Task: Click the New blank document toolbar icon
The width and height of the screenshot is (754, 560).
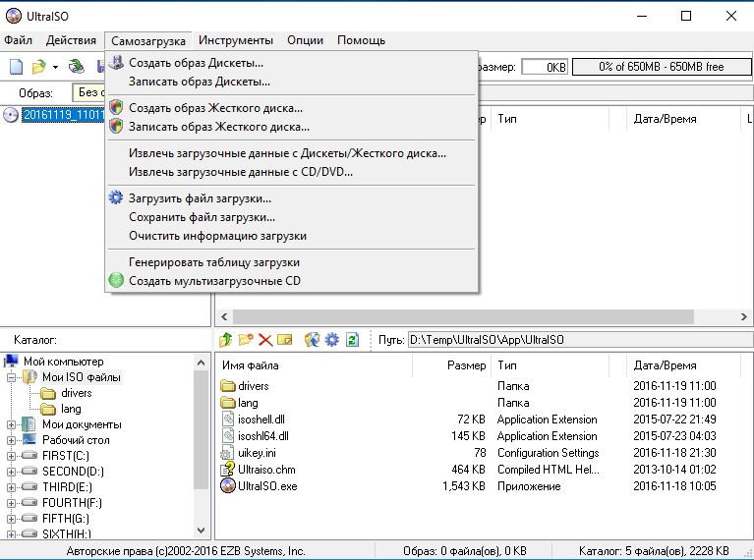Action: 17,67
